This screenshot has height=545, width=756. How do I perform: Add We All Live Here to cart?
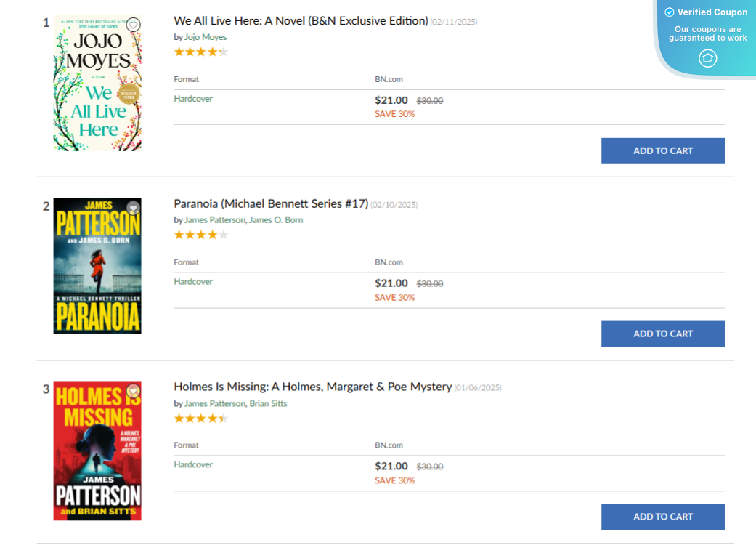coord(662,151)
